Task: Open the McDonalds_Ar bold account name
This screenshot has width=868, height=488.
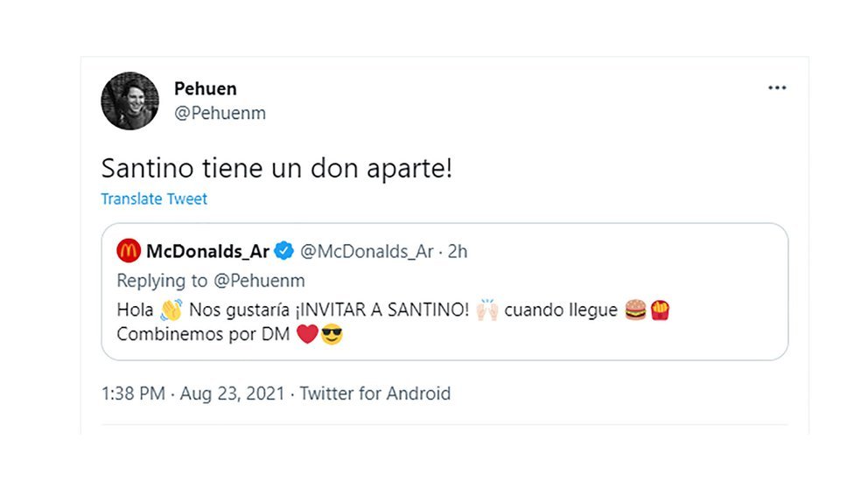Action: pyautogui.click(x=207, y=251)
